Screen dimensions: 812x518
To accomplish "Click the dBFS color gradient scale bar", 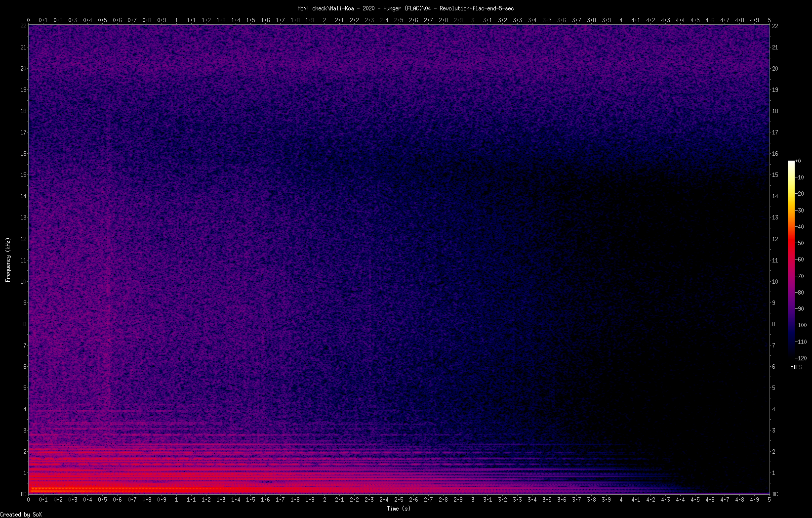I will 791,259.
